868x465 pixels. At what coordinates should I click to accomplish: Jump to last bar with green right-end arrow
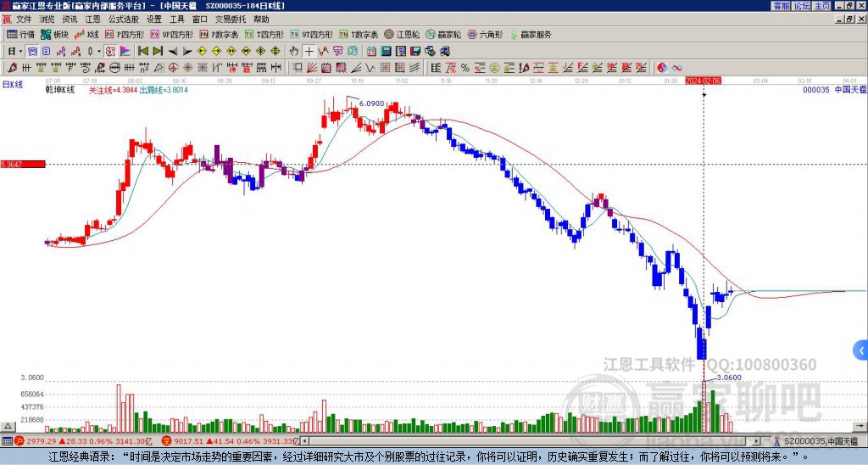click(x=158, y=52)
